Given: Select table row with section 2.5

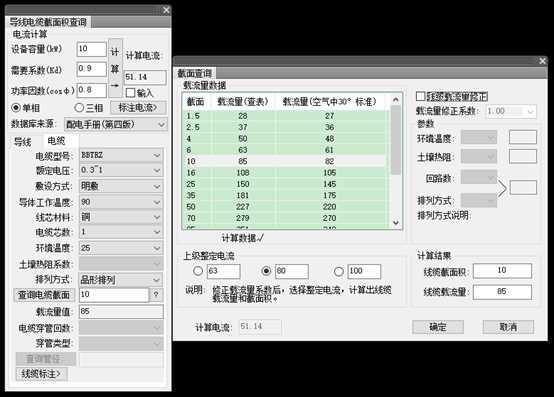Looking at the screenshot, I should coord(286,127).
